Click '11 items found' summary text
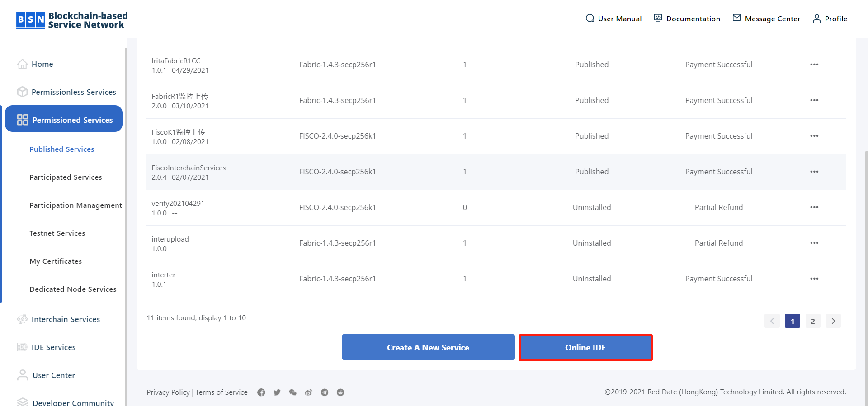 tap(196, 318)
